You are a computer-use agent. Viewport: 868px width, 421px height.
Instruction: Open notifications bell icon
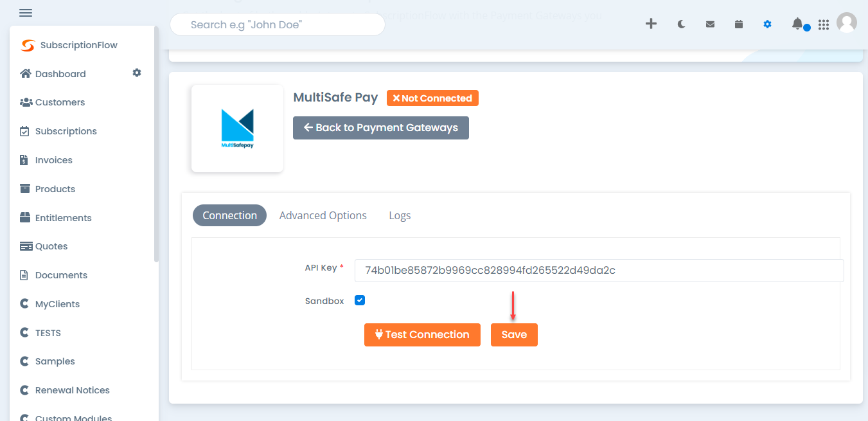[x=797, y=24]
